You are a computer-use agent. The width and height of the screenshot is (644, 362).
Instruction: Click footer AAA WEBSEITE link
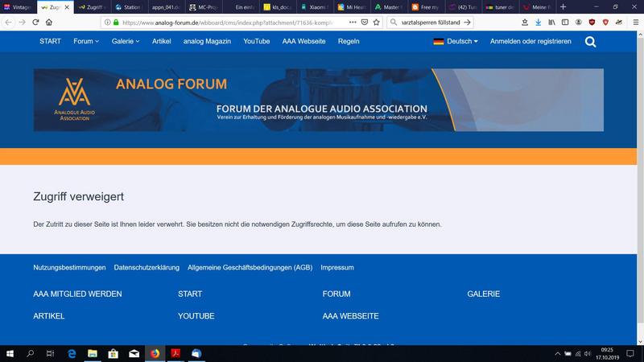click(350, 316)
